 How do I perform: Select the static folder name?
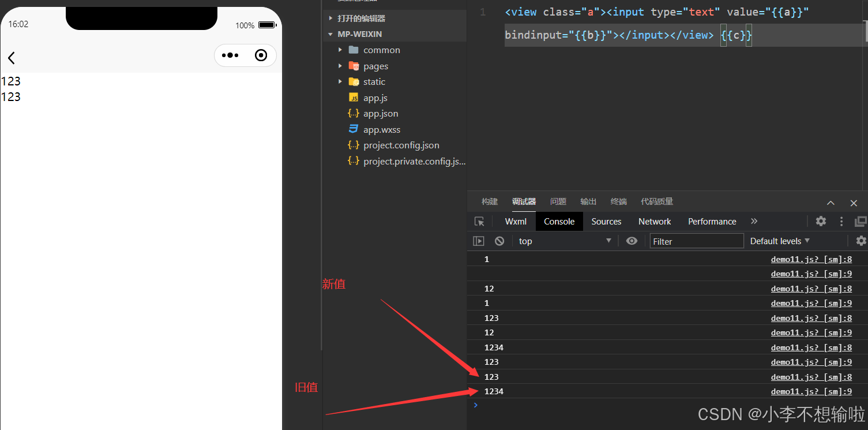click(374, 81)
